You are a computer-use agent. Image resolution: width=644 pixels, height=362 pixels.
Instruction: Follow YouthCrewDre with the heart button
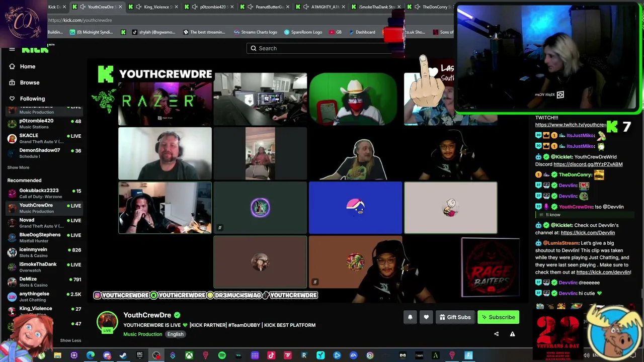[x=426, y=317]
